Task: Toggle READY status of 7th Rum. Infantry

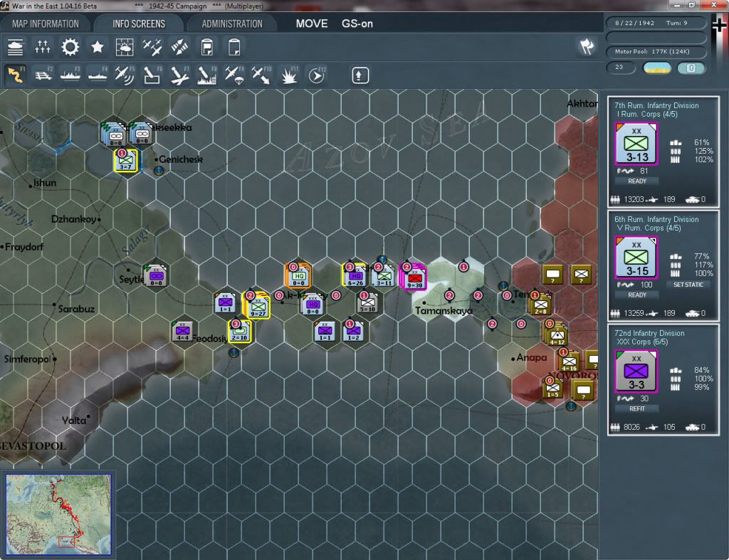Action: (637, 181)
